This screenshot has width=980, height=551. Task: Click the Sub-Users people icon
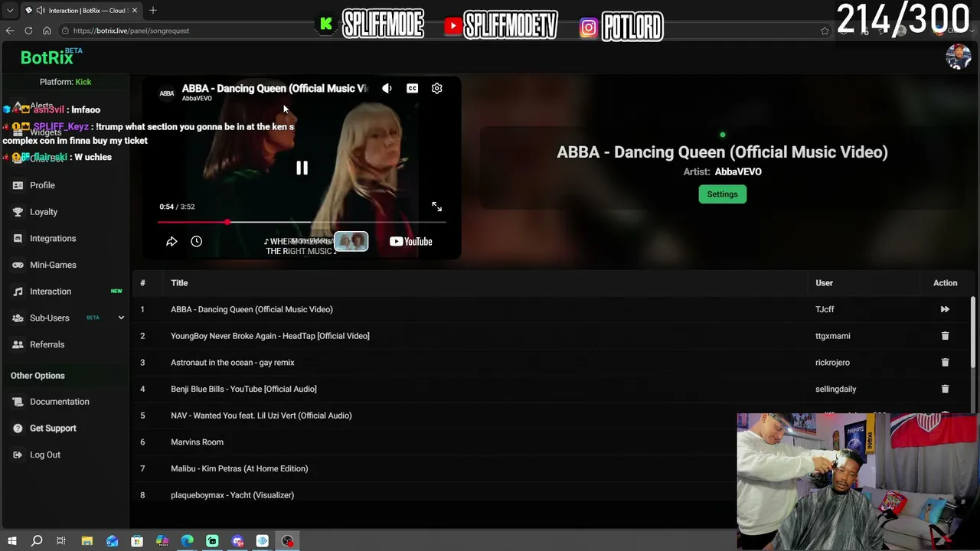[x=18, y=318]
